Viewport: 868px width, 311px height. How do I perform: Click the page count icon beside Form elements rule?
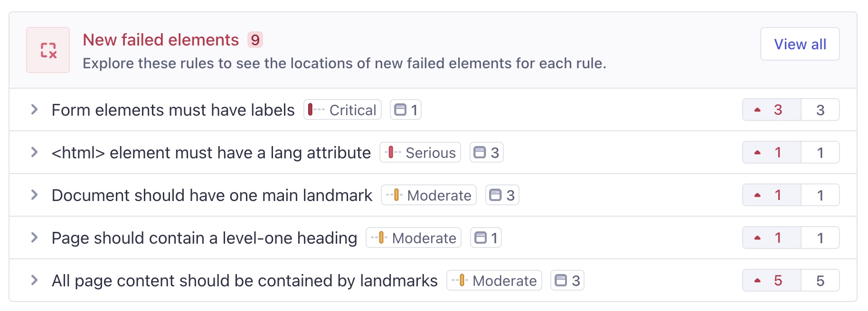[400, 110]
